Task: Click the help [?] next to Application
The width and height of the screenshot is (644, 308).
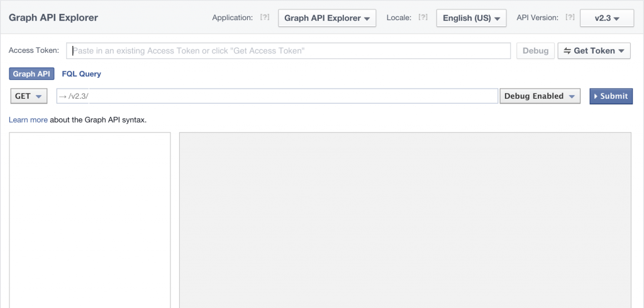Action: tap(265, 17)
